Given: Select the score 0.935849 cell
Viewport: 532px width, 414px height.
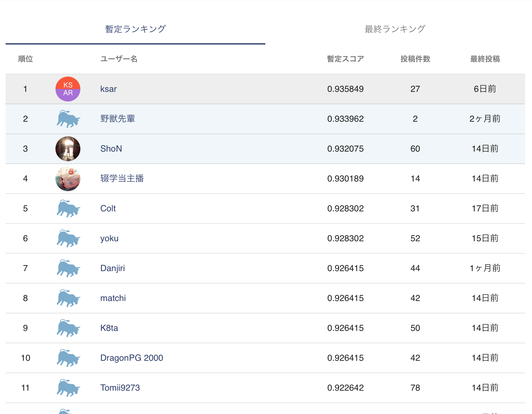Looking at the screenshot, I should (x=345, y=89).
